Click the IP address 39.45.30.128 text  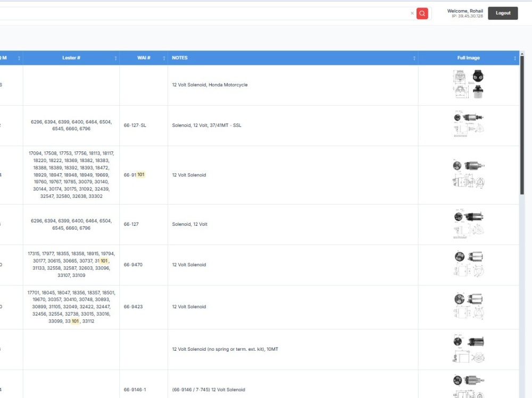[x=467, y=16]
